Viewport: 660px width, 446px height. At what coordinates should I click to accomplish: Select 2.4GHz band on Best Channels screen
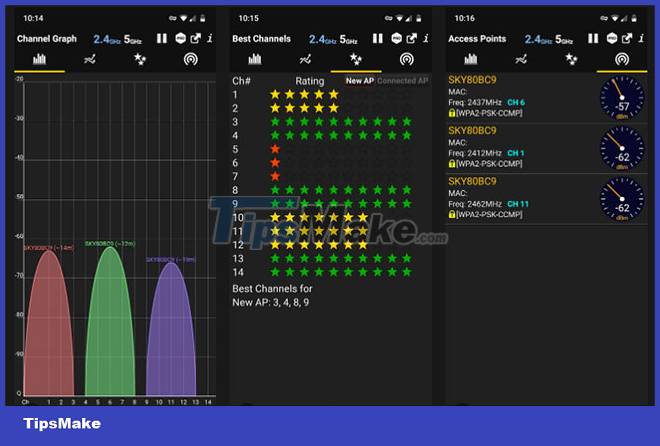pyautogui.click(x=322, y=39)
